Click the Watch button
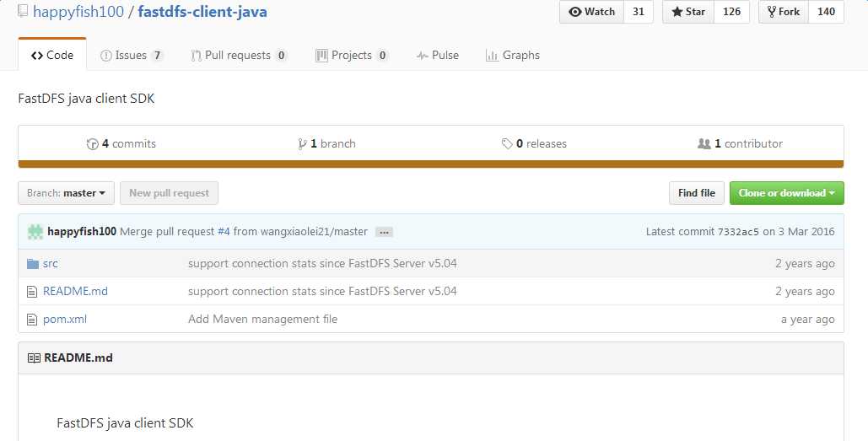Screen dimensions: 868x441 592,12
